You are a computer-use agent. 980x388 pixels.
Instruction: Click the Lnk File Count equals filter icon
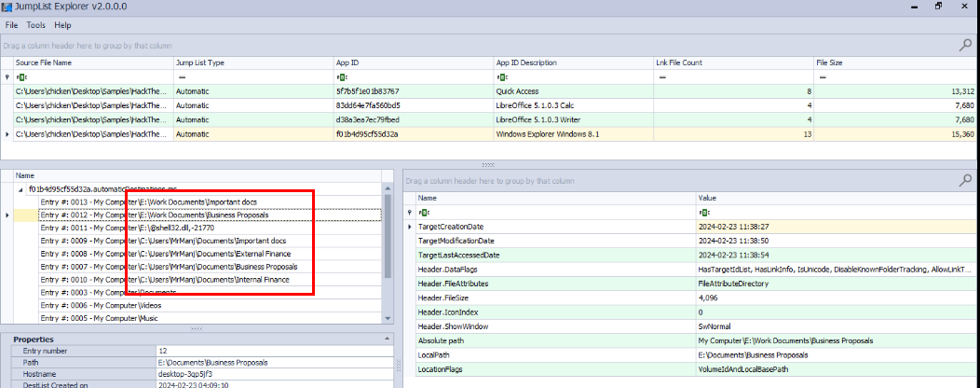(x=661, y=77)
